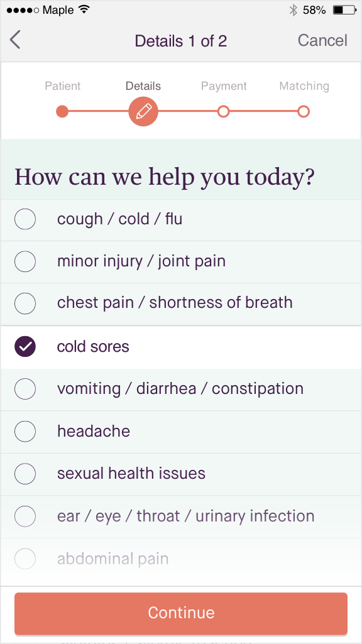Select sexual health issues option
The image size is (362, 644).
click(181, 474)
